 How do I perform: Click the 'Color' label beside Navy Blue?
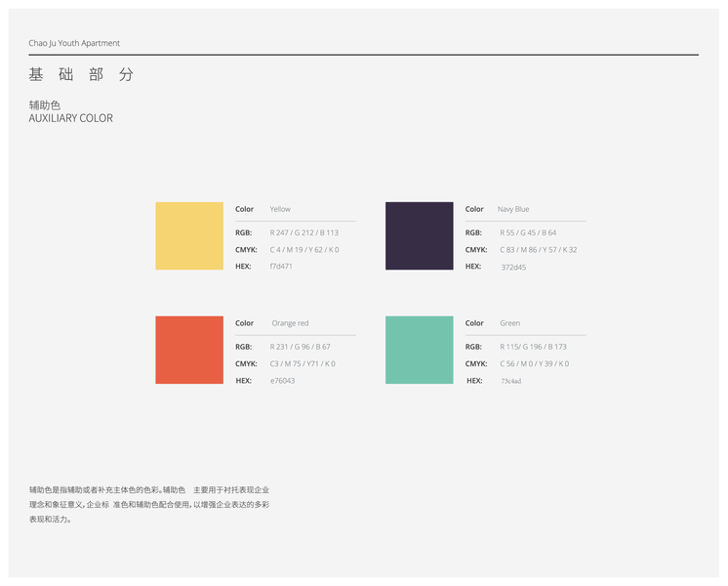click(x=474, y=209)
